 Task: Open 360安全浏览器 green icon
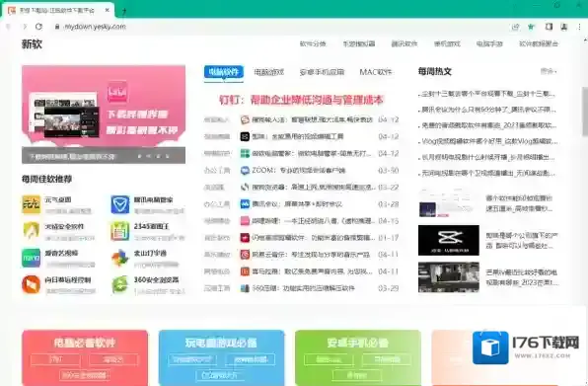(120, 284)
